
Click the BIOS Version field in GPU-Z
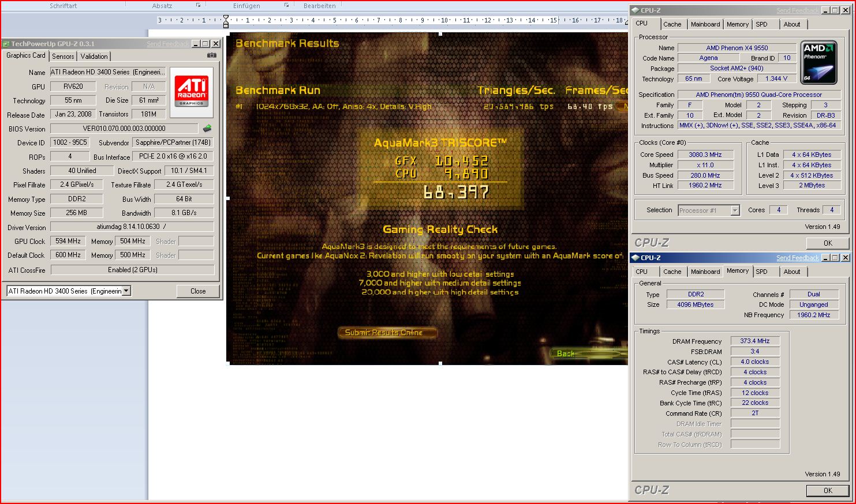124,129
